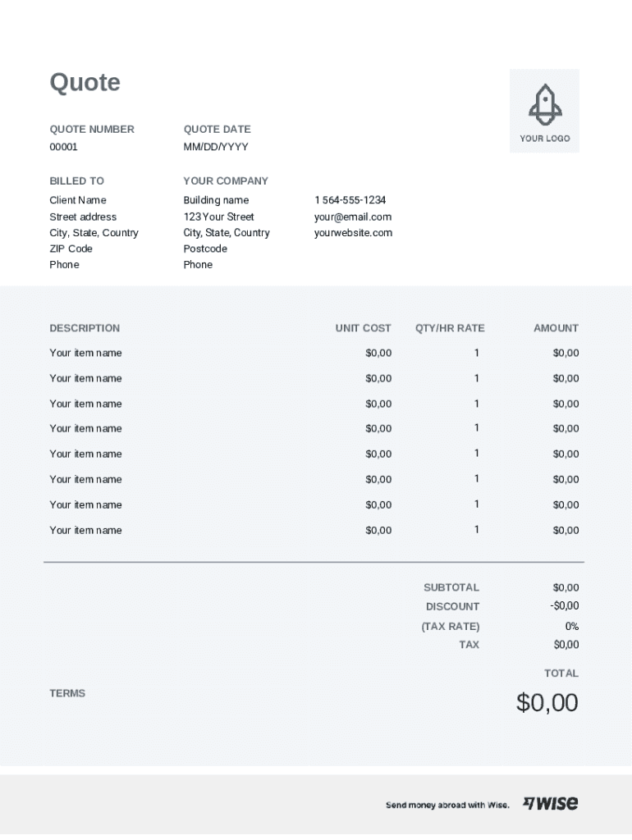Select the Client Name field
This screenshot has width=632, height=840.
click(x=78, y=200)
